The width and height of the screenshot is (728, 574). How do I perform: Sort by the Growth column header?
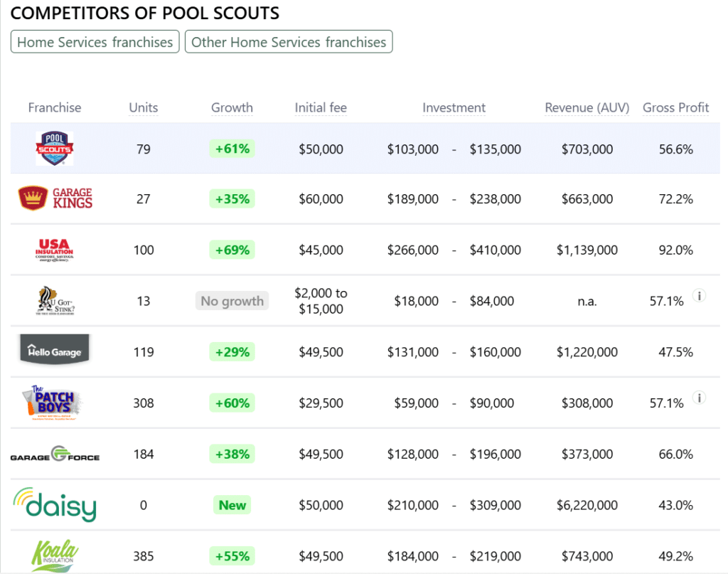[232, 107]
